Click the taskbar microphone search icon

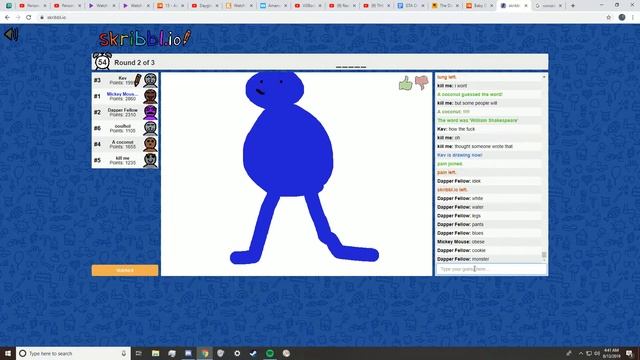(x=124, y=353)
